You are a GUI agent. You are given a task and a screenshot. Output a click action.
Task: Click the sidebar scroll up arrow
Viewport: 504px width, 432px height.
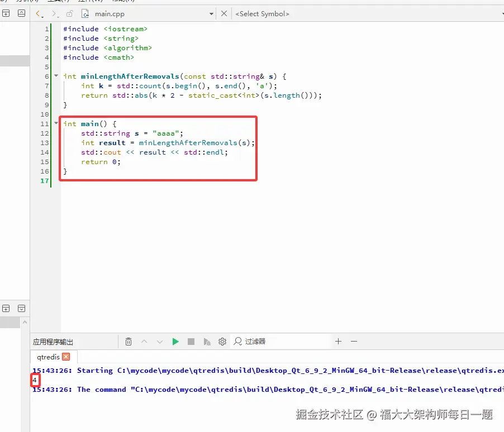(x=25, y=322)
